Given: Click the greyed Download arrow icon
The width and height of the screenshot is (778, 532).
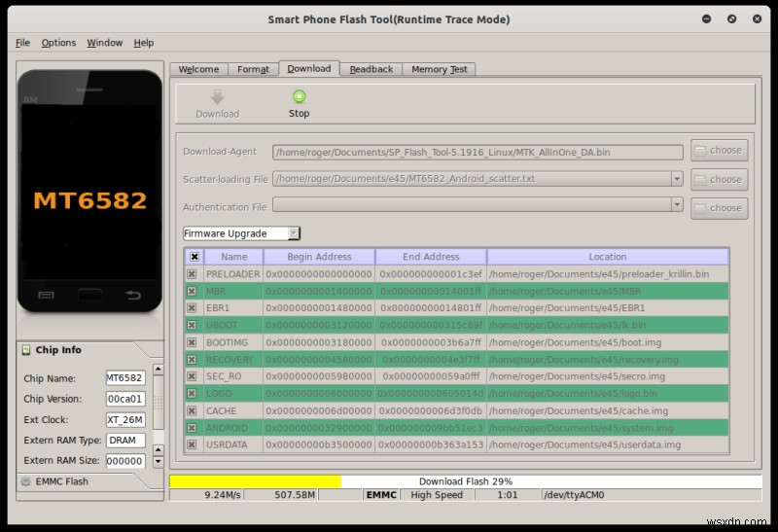Looking at the screenshot, I should [x=217, y=97].
